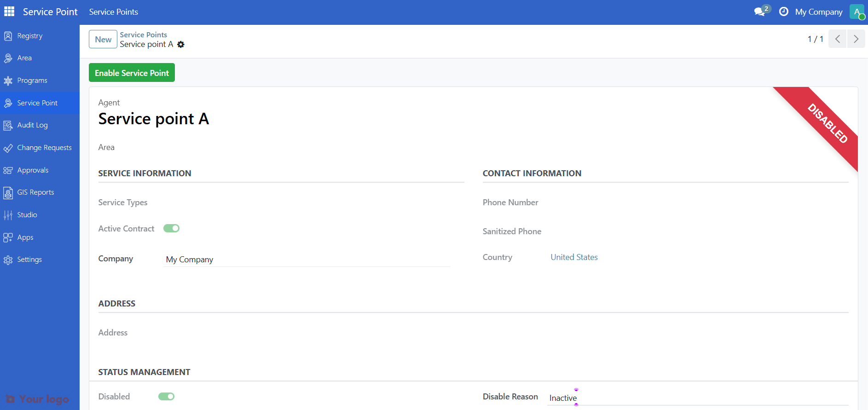Click the Service Points breadcrumb link
Viewport: 868px width, 410px height.
[x=143, y=35]
